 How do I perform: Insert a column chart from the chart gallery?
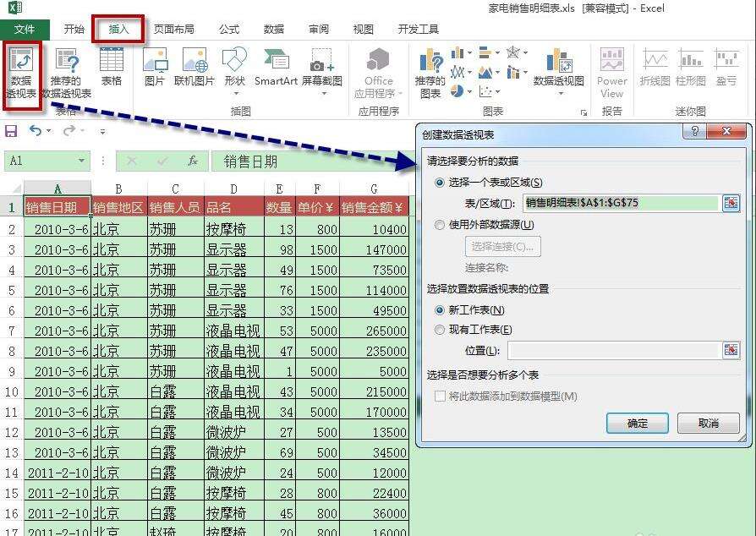tap(461, 52)
